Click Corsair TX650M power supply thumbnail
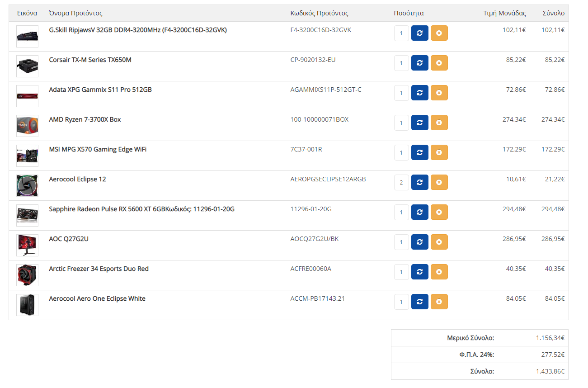Image resolution: width=588 pixels, height=388 pixels. (x=27, y=66)
